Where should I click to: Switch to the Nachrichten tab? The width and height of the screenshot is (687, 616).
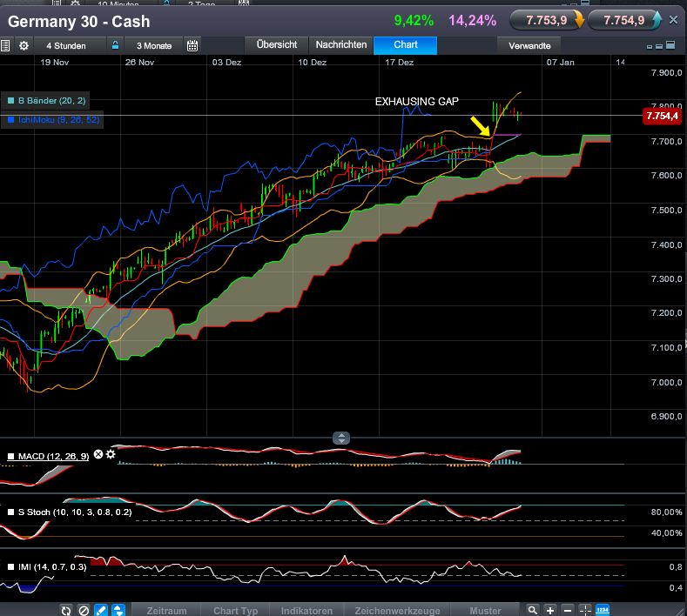click(340, 44)
